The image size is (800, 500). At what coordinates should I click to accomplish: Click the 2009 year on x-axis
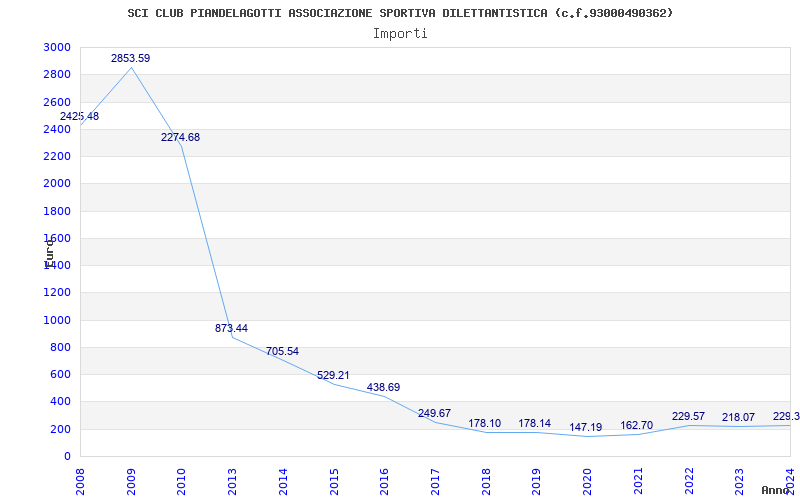pyautogui.click(x=131, y=478)
